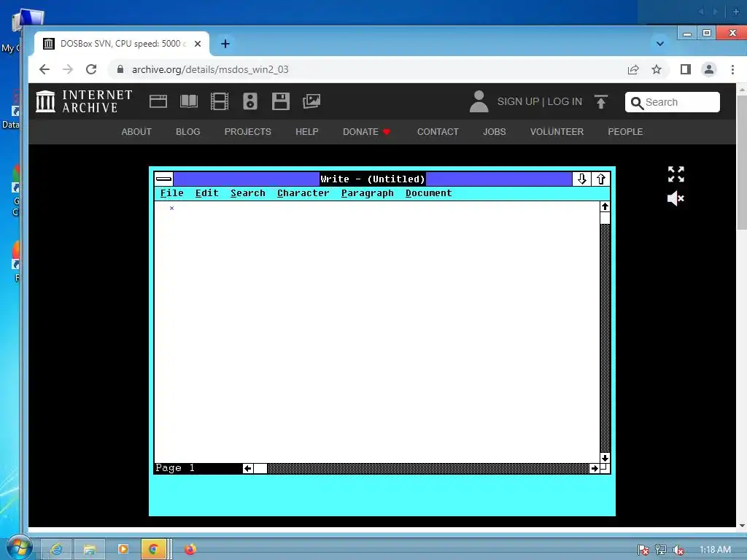Open a new Chrome tab
Screen dimensions: 747x560
(225, 44)
